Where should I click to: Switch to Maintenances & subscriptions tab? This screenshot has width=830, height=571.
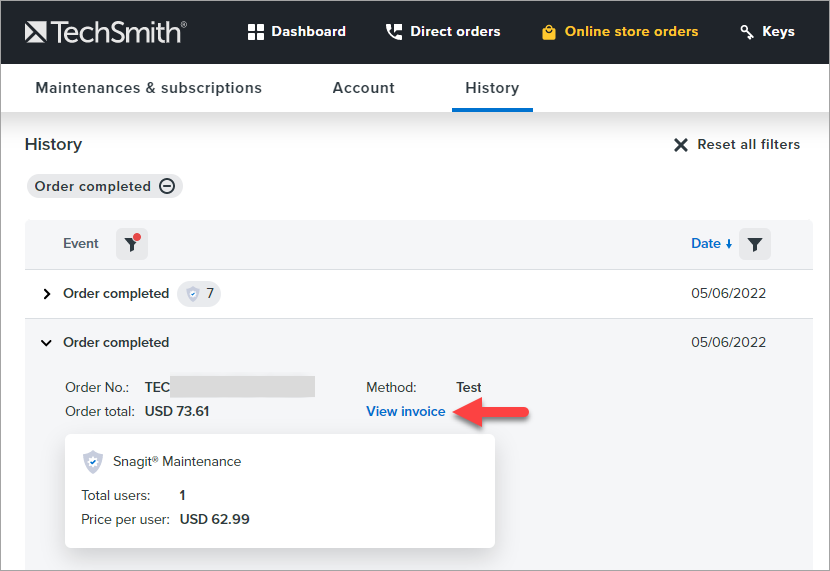point(148,88)
